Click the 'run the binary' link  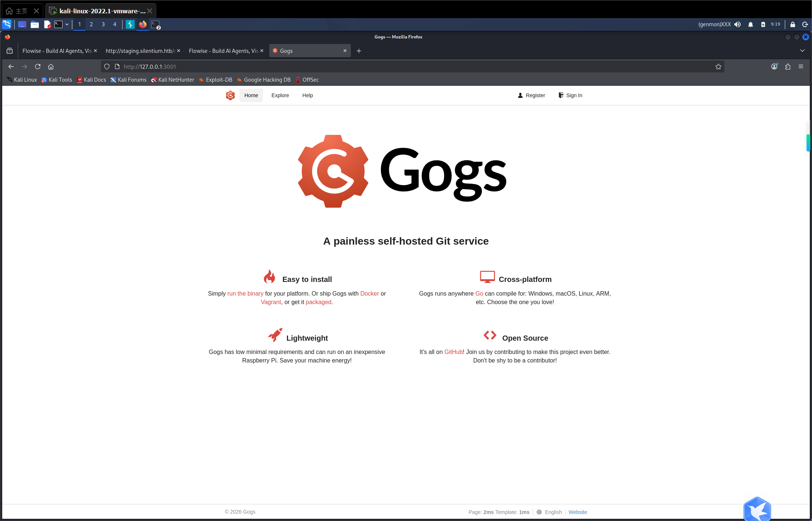[246, 293]
